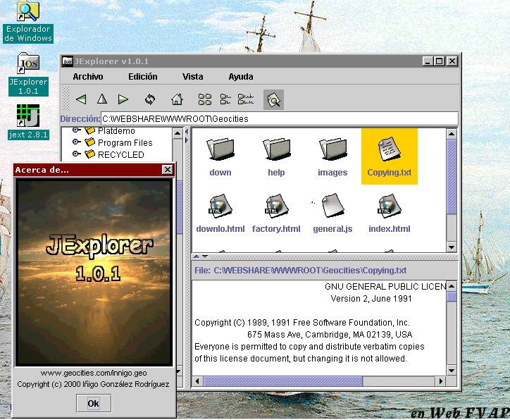Click the JExplorer title bar icon

point(68,61)
